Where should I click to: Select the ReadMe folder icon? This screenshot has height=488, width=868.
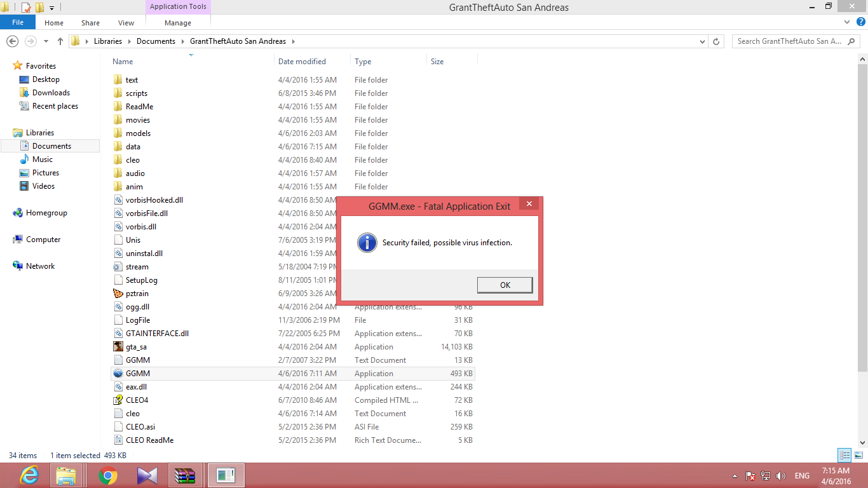pos(118,106)
